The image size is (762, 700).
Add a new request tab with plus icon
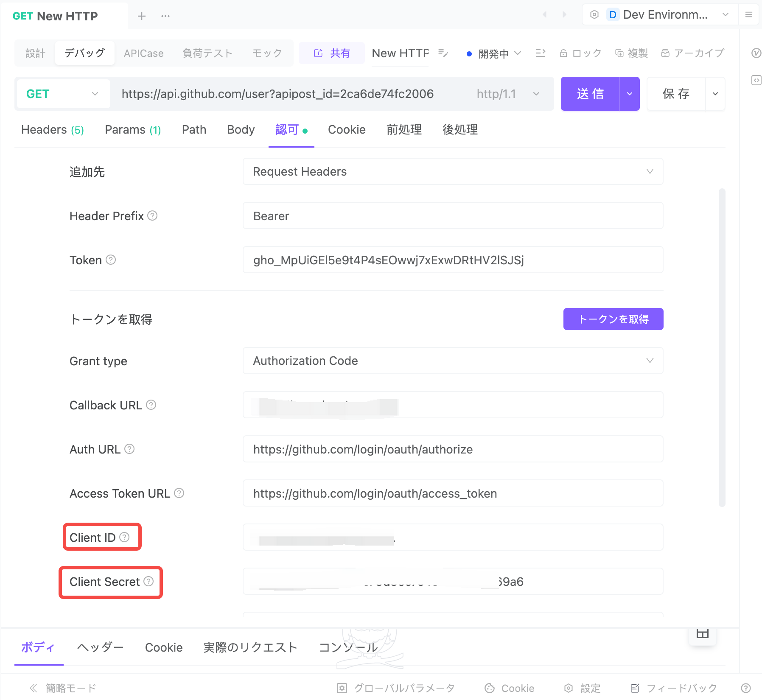pos(142,16)
